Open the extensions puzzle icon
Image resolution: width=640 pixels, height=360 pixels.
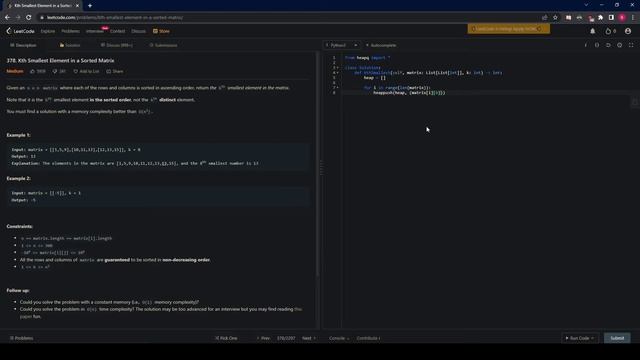(600, 18)
